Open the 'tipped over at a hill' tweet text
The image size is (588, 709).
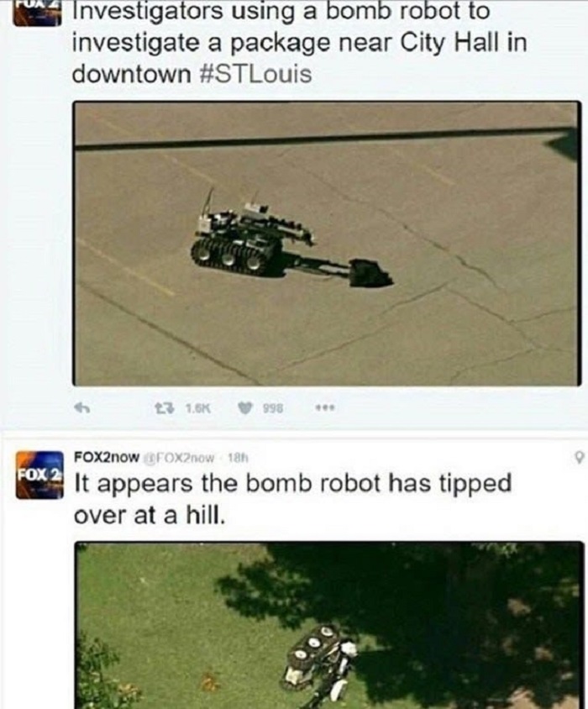292,498
